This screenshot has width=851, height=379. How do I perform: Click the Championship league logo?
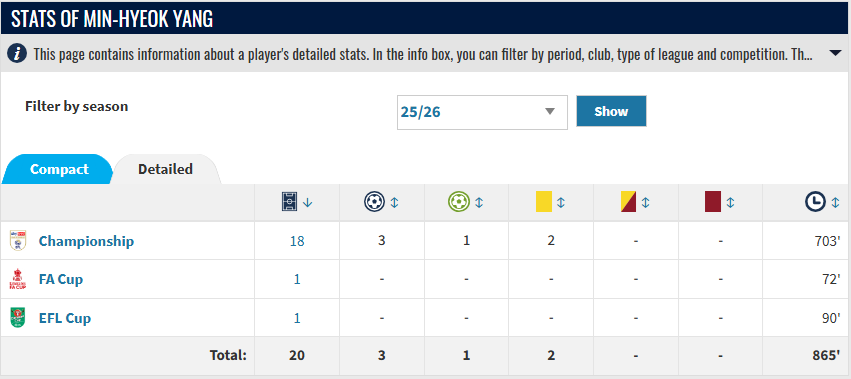17,241
